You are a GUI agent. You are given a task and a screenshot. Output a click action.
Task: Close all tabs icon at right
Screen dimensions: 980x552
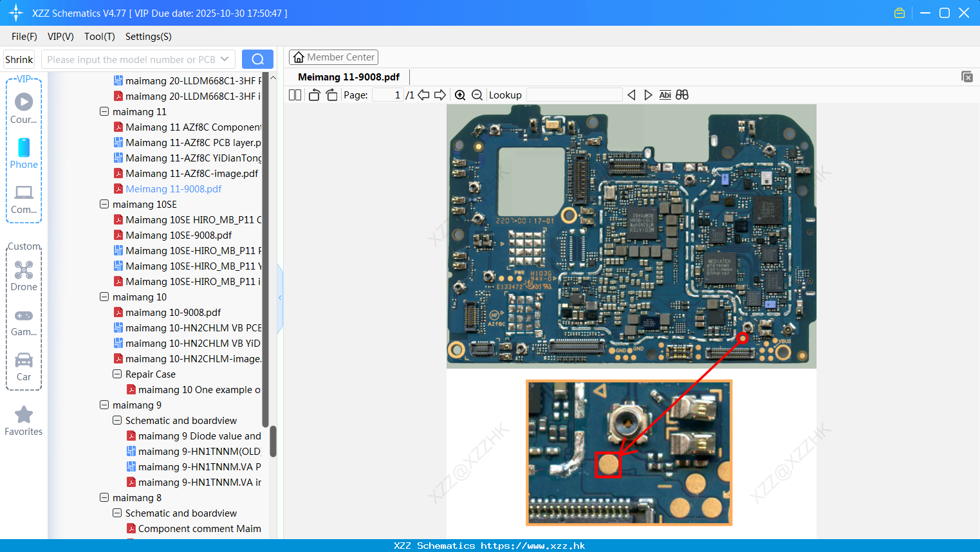[966, 77]
